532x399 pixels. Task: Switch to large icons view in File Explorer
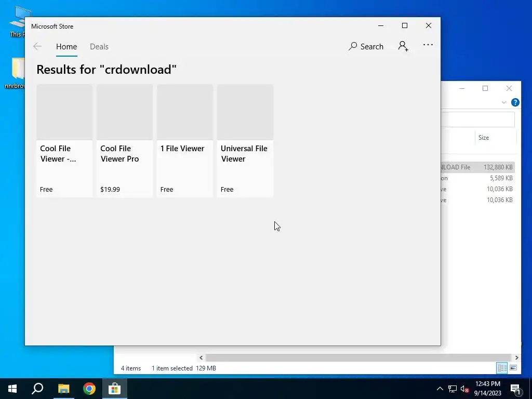tap(513, 368)
